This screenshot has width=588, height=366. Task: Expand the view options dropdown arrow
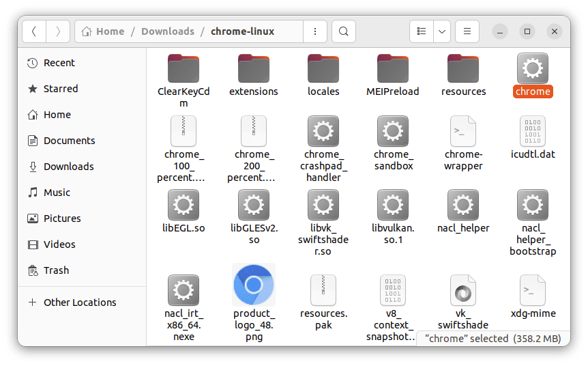pos(442,31)
